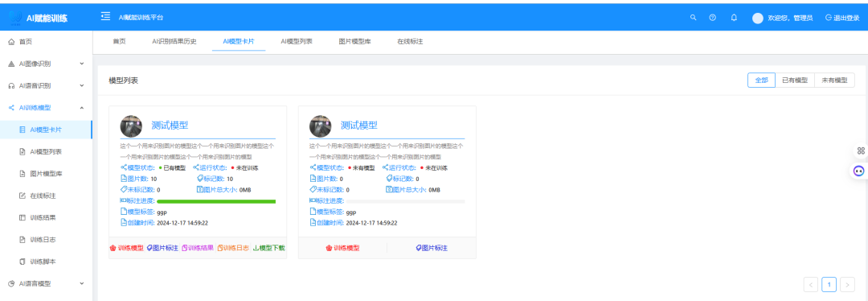Image resolution: width=868 pixels, height=301 pixels.
Task: Click the first 测试模型 card thumbnail image
Action: pos(131,126)
